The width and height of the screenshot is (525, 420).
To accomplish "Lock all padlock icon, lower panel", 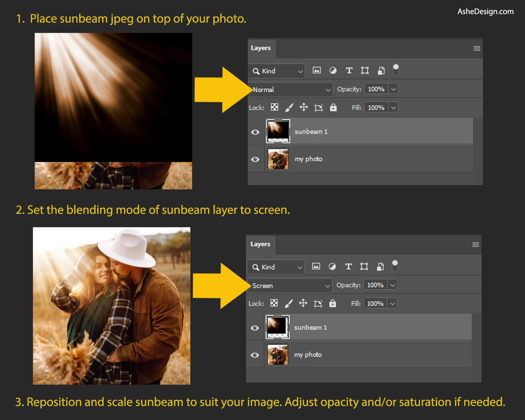I will pos(332,303).
